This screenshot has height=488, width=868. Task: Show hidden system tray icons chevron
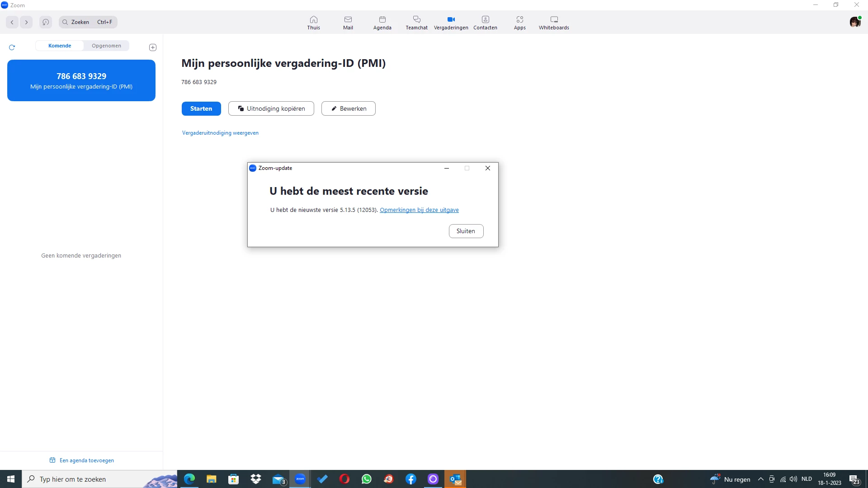(x=760, y=479)
